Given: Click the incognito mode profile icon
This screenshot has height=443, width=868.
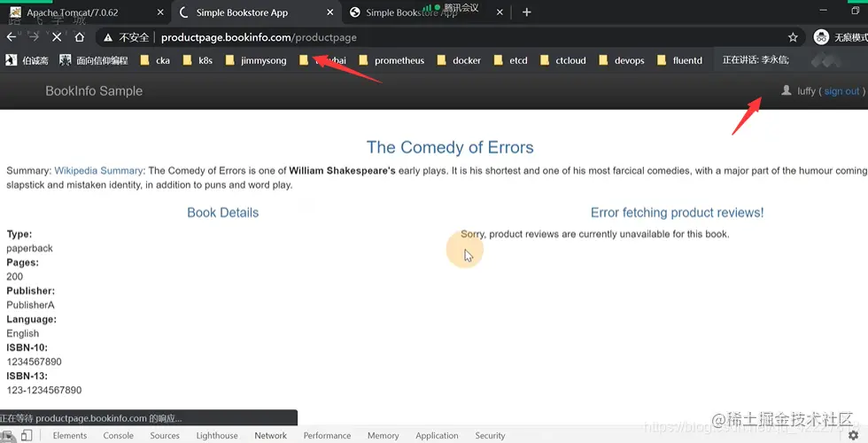Looking at the screenshot, I should [x=822, y=37].
